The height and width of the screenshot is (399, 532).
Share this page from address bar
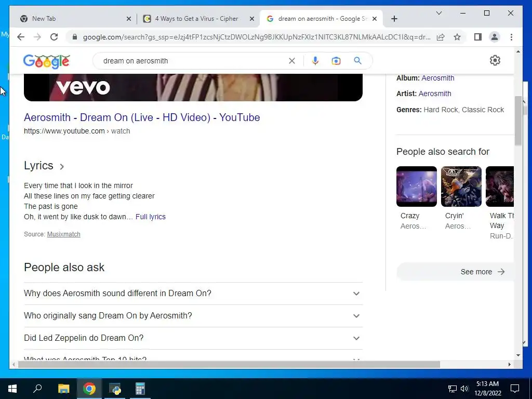tap(441, 37)
